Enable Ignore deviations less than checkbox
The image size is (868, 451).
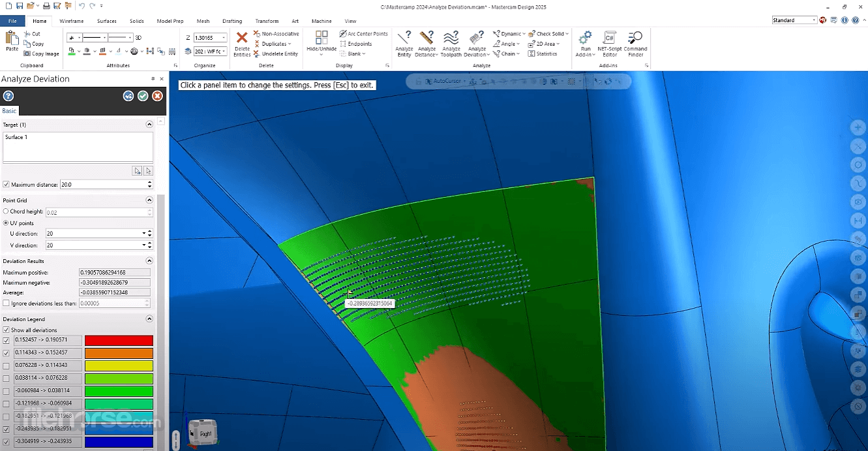[7, 303]
